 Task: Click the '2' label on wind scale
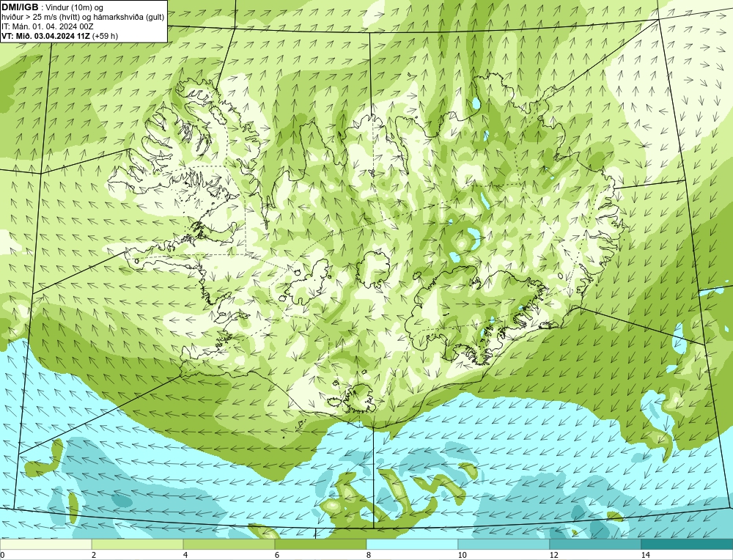[94, 555]
